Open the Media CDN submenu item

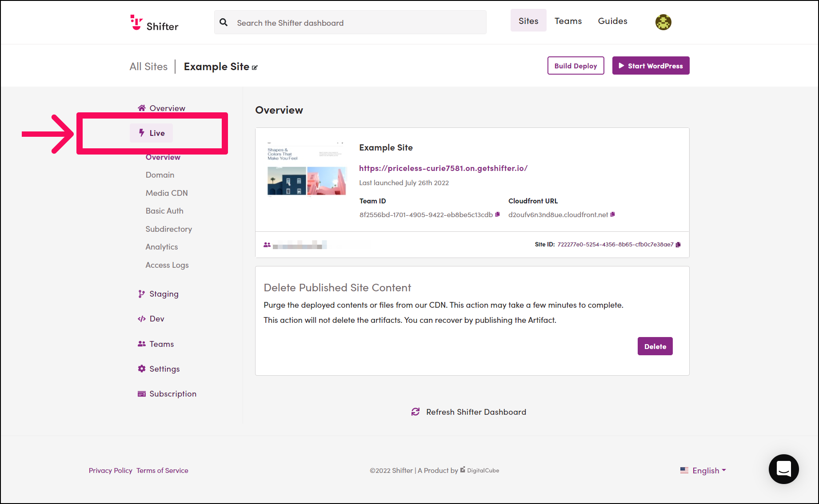click(167, 193)
